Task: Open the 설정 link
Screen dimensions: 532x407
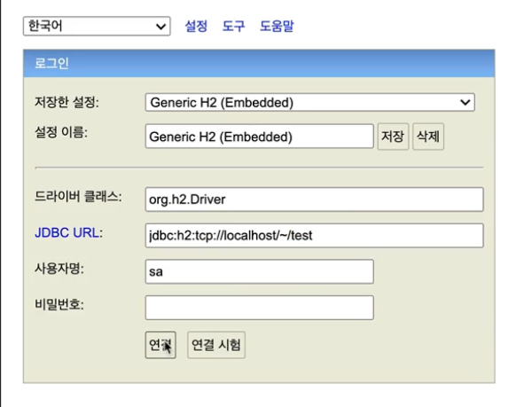Action: 196,26
